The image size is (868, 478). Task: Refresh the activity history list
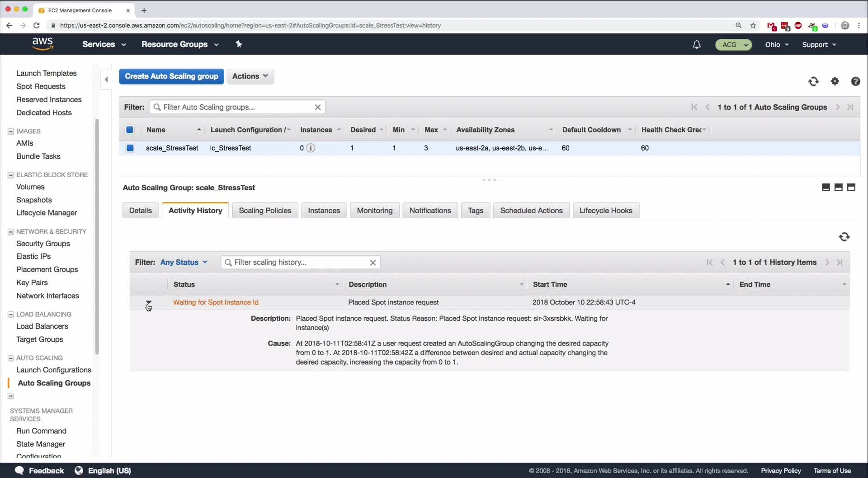[x=844, y=237]
